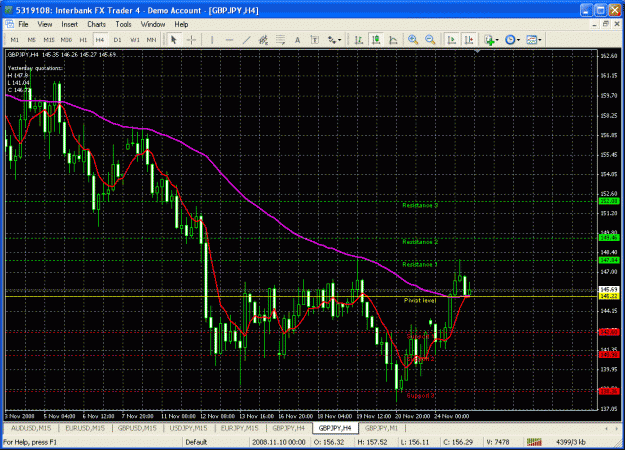The height and width of the screenshot is (450, 625).
Task: Switch chart to line chart
Action: (x=393, y=40)
